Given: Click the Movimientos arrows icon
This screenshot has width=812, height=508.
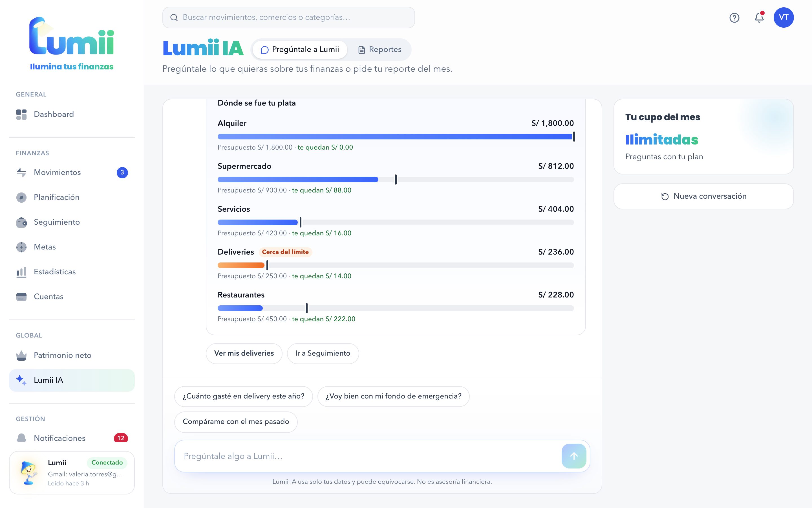Looking at the screenshot, I should [21, 172].
